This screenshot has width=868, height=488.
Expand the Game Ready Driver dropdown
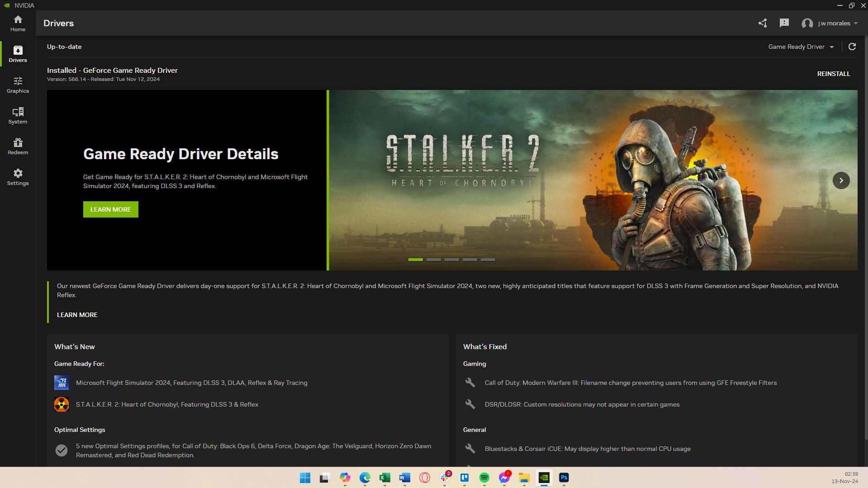(801, 47)
